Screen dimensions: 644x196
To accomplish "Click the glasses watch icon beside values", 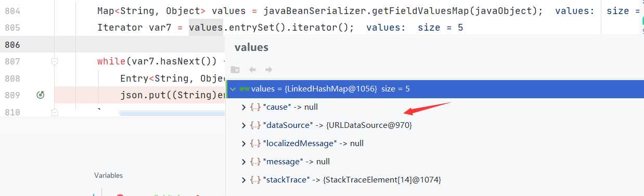I will tap(244, 89).
